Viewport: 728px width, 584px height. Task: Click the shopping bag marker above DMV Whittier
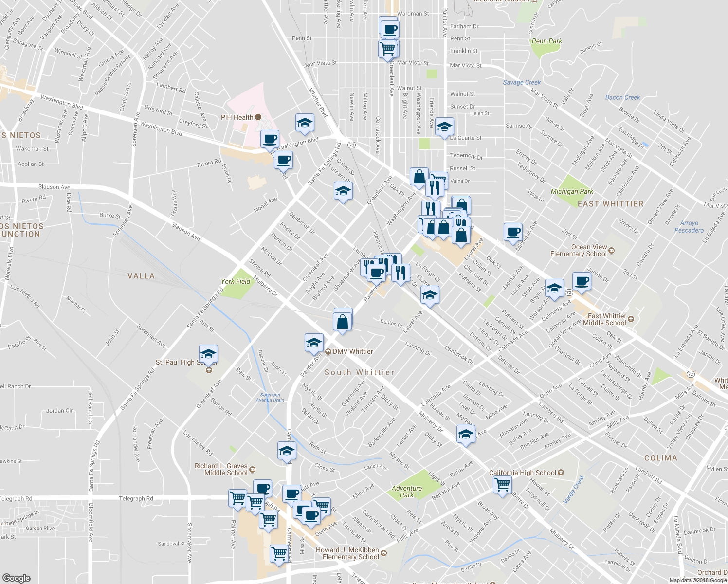343,322
